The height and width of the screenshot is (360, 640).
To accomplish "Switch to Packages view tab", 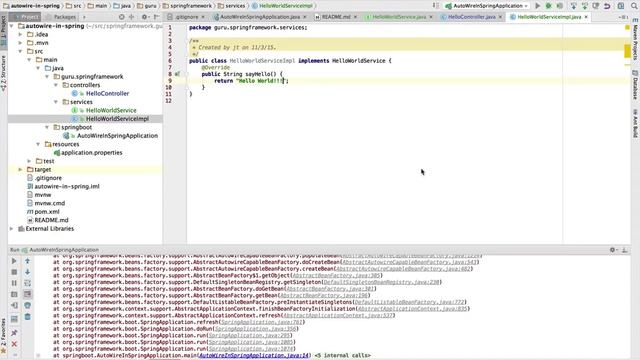I will point(61,17).
